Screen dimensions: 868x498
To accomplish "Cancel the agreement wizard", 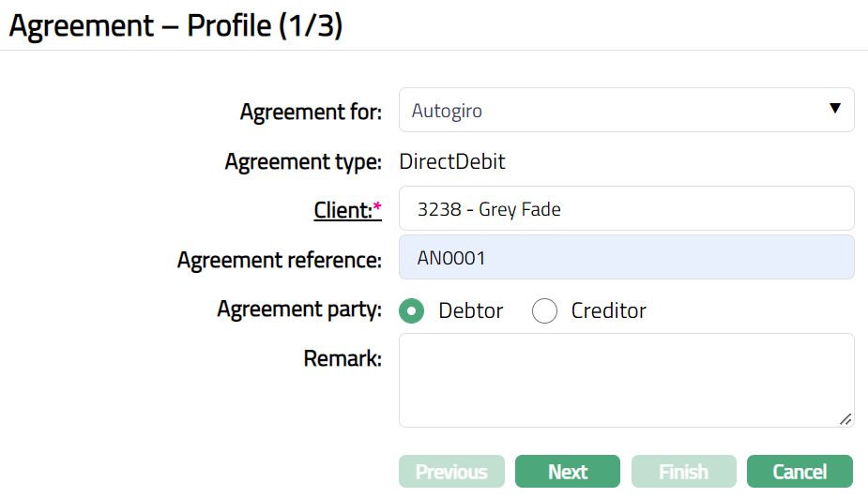I will tap(799, 472).
